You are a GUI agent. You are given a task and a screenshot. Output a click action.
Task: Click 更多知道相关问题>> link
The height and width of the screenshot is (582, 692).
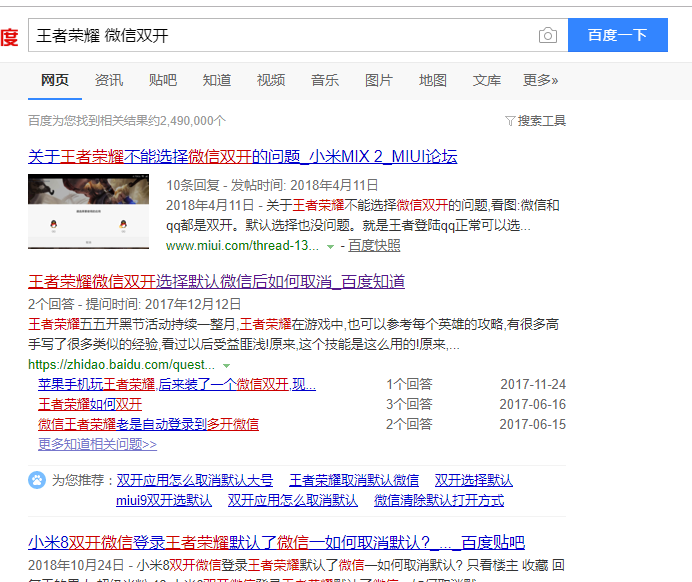(x=98, y=444)
